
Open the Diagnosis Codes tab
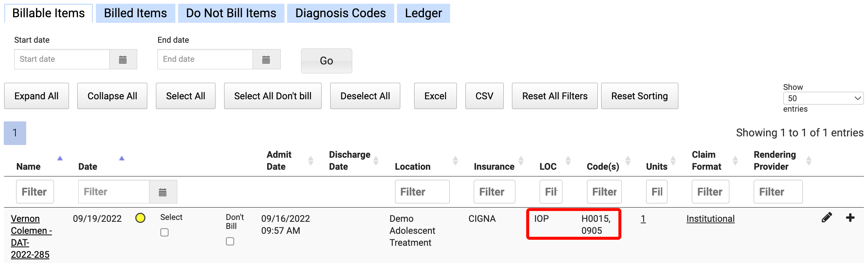click(340, 13)
